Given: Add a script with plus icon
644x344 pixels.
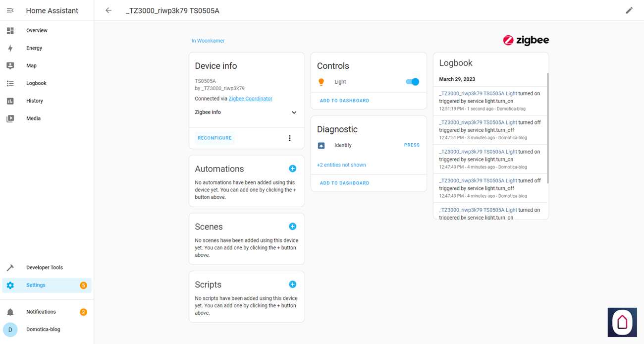Looking at the screenshot, I should tap(292, 285).
